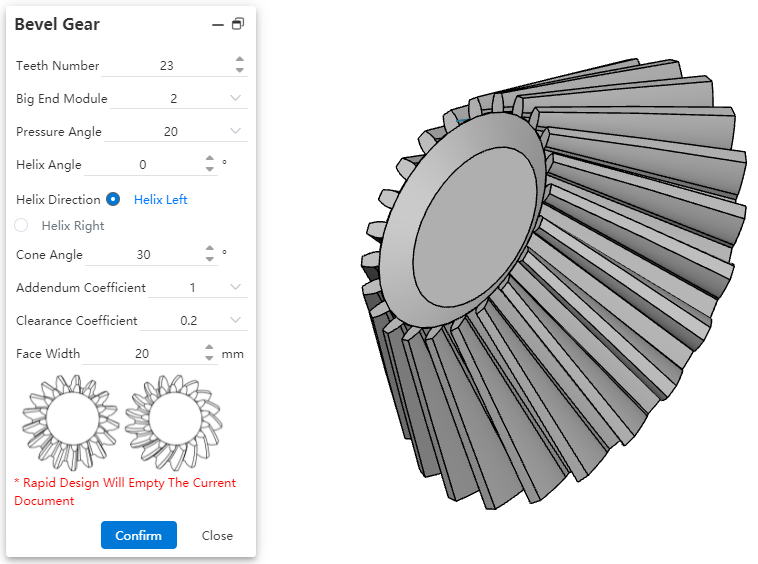Restore the Bevel Gear panel window
This screenshot has width=758, height=564.
click(238, 24)
